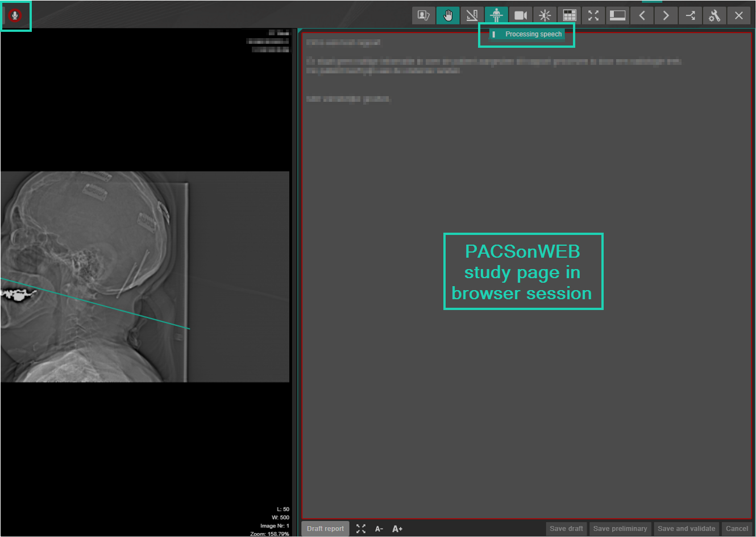Click the Save preliminary button
756x537 pixels.
620,528
